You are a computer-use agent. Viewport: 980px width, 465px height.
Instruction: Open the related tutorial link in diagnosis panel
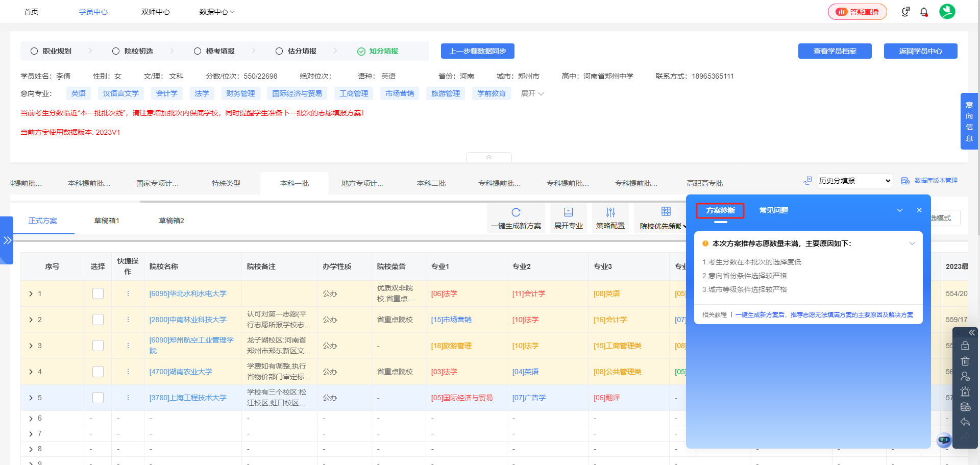click(x=824, y=315)
